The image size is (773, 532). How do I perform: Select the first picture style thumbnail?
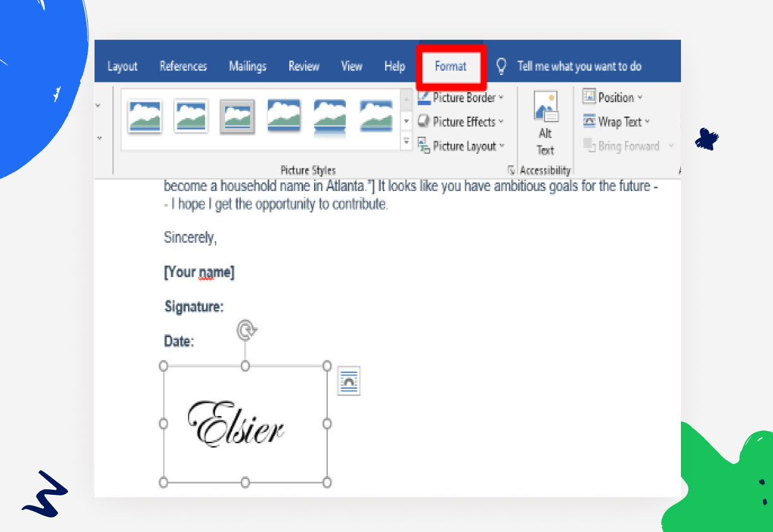144,117
